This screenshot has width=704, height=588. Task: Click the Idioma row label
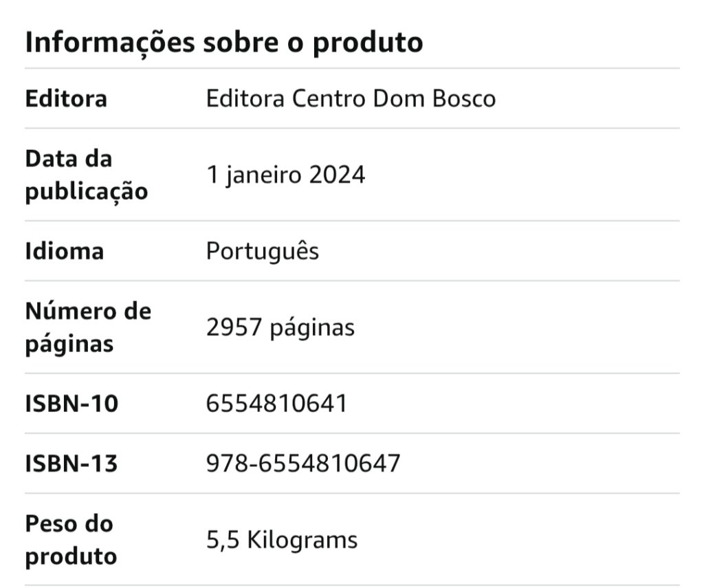tap(65, 251)
